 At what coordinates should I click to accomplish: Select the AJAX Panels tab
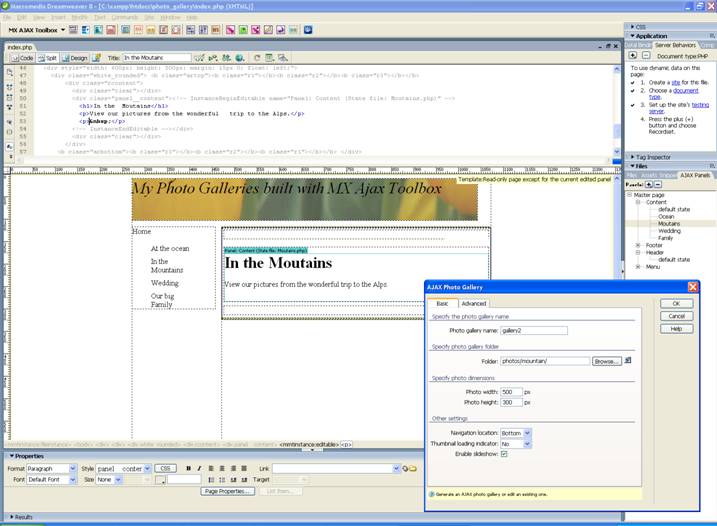pos(695,175)
